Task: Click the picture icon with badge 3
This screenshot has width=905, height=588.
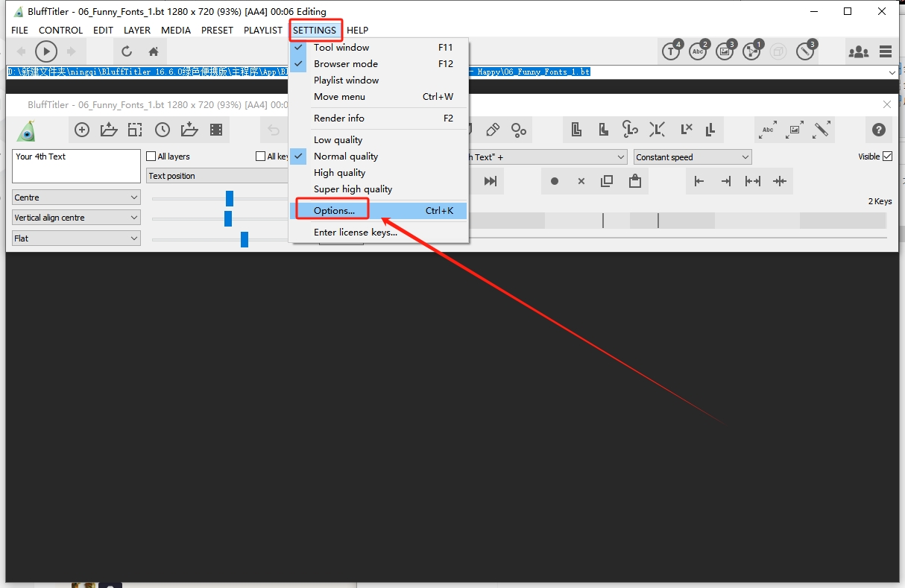Action: pos(725,51)
